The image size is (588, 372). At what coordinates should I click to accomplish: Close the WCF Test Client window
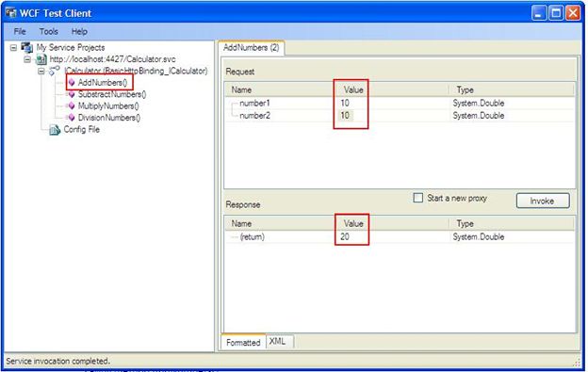click(573, 13)
